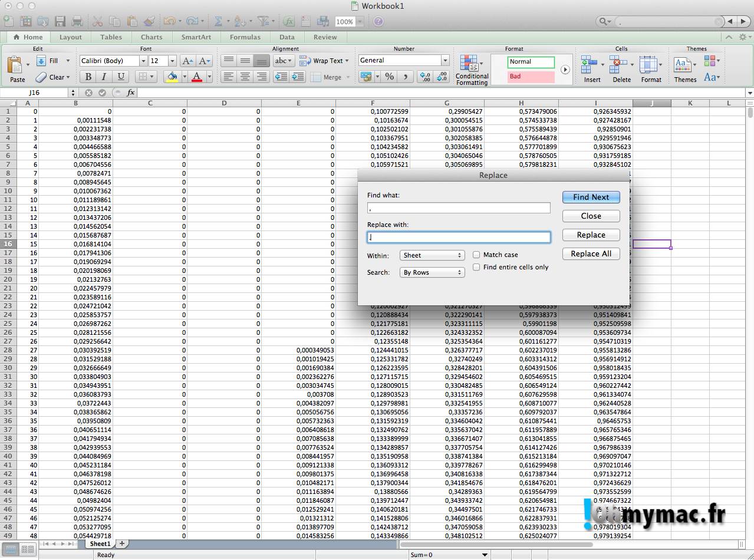This screenshot has height=560, width=754.
Task: Toggle Italic formatting
Action: pyautogui.click(x=104, y=77)
